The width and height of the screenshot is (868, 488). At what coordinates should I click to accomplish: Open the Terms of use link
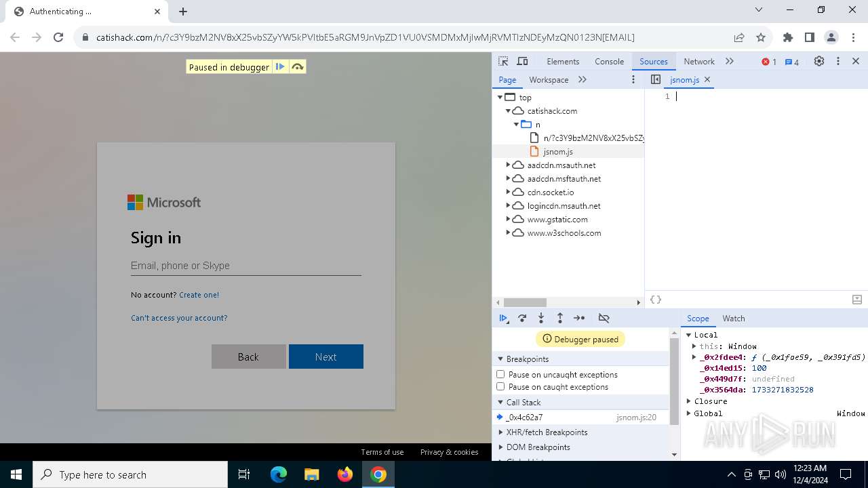tap(382, 452)
